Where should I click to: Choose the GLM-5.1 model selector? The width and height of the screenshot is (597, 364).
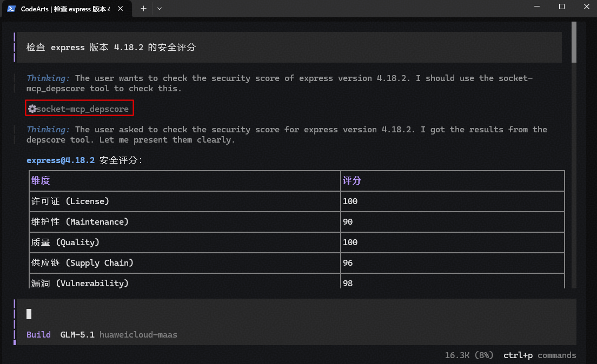77,335
